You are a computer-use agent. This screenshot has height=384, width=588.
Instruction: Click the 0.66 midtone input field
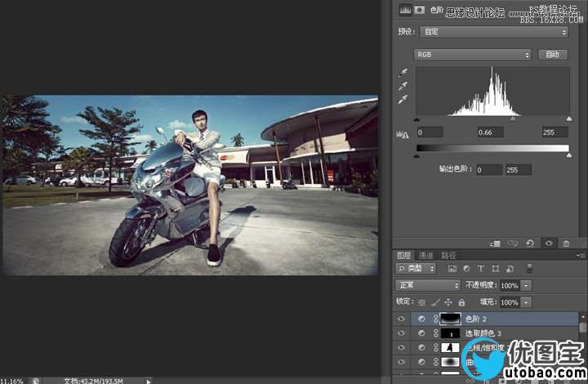click(x=491, y=132)
